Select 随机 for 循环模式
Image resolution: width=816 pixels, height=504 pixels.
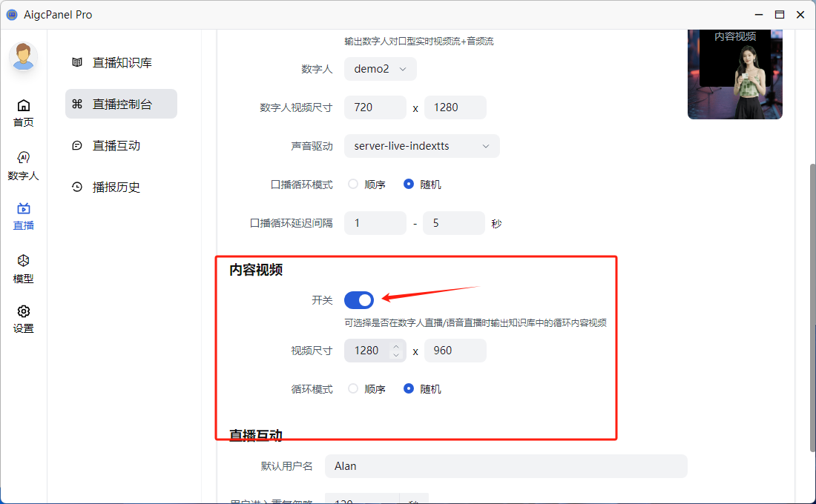click(x=409, y=388)
